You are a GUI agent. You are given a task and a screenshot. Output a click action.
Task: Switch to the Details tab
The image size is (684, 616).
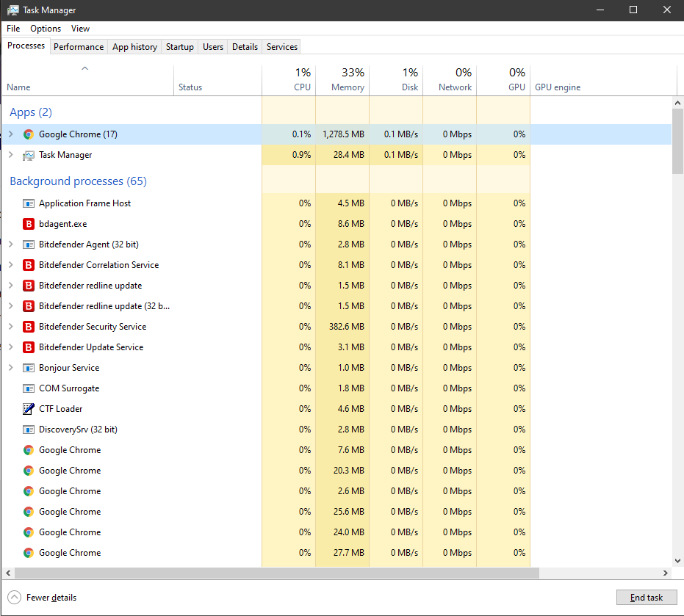click(245, 47)
